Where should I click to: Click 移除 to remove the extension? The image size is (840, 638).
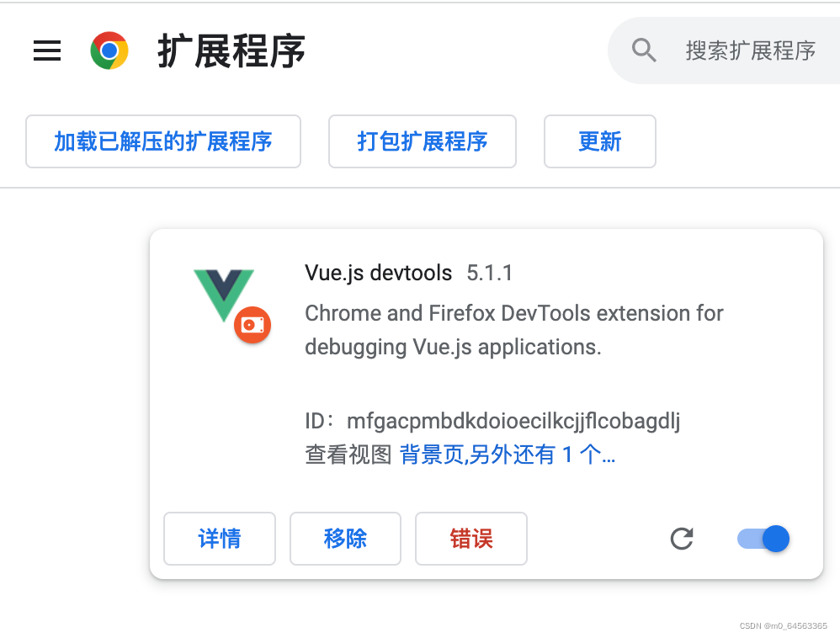(345, 539)
